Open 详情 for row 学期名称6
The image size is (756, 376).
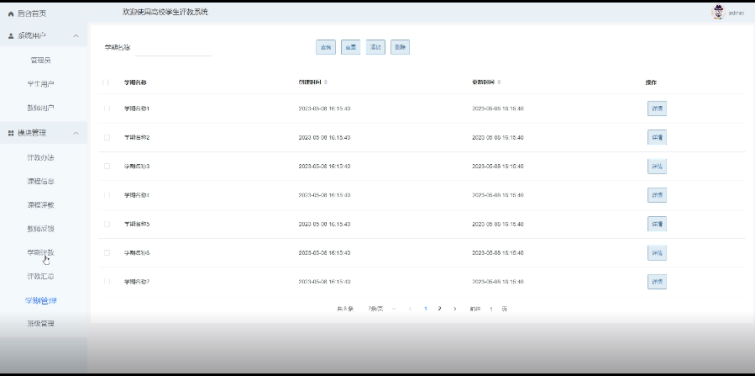pos(657,253)
